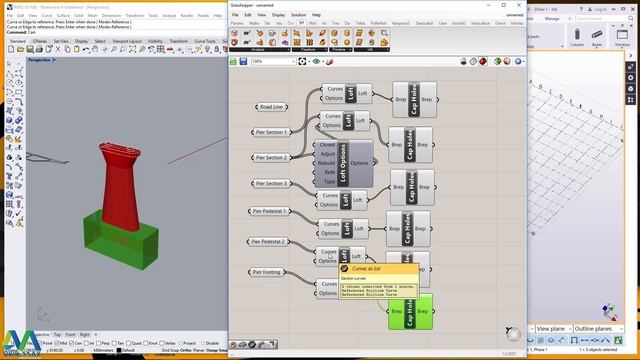Toggle the Cen osnap checkbox in Rhino

(x=71, y=343)
